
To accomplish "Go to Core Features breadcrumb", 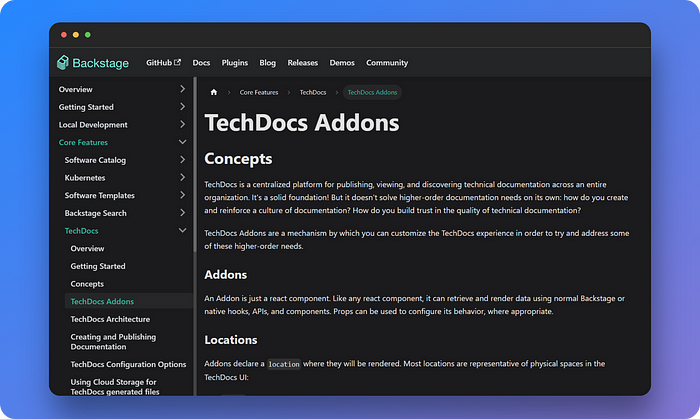I will point(259,92).
